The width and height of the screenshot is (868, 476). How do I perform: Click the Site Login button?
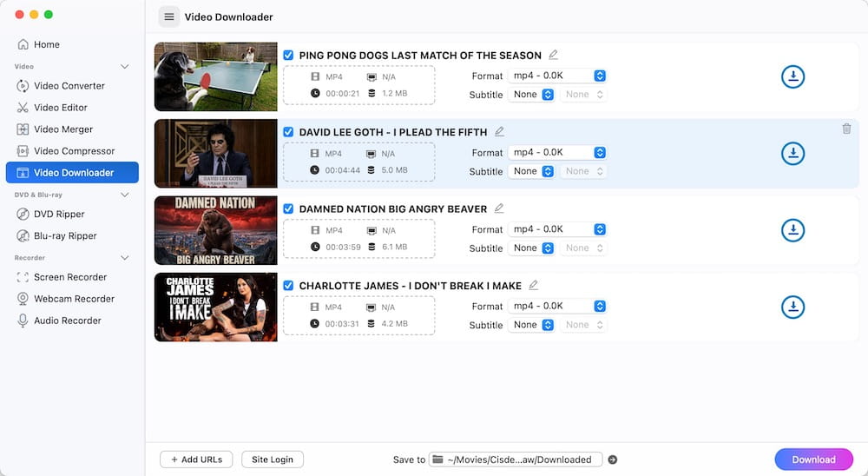[273, 459]
